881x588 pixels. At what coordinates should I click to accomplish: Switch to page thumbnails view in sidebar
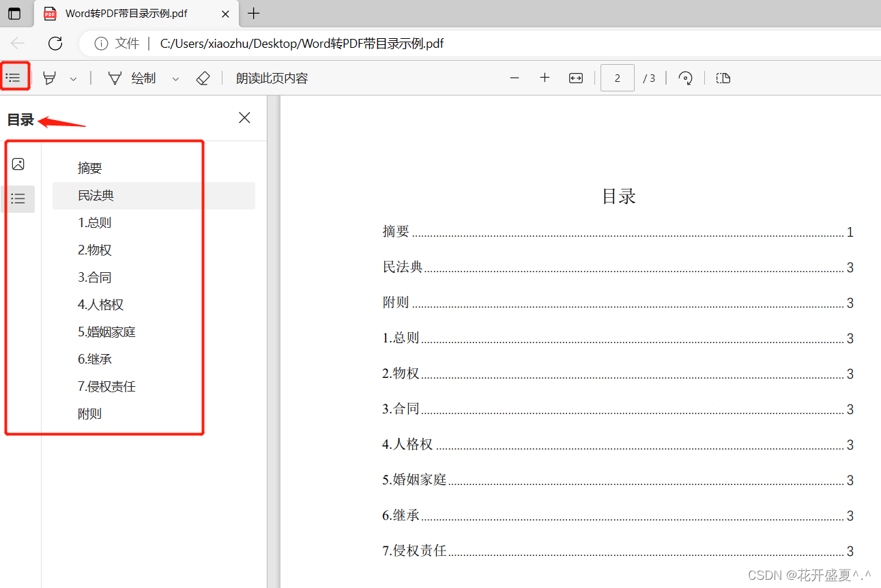[x=18, y=164]
